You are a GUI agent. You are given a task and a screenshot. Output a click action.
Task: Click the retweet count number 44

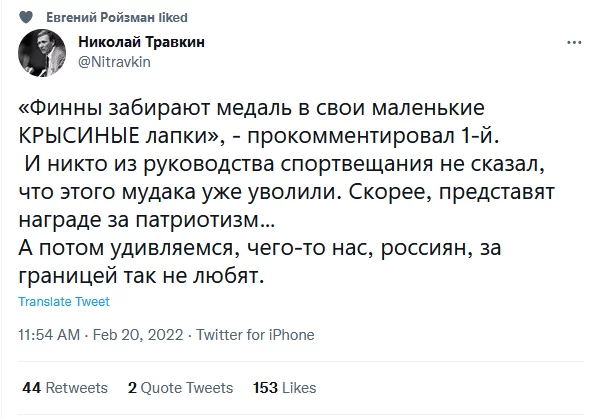pyautogui.click(x=31, y=388)
